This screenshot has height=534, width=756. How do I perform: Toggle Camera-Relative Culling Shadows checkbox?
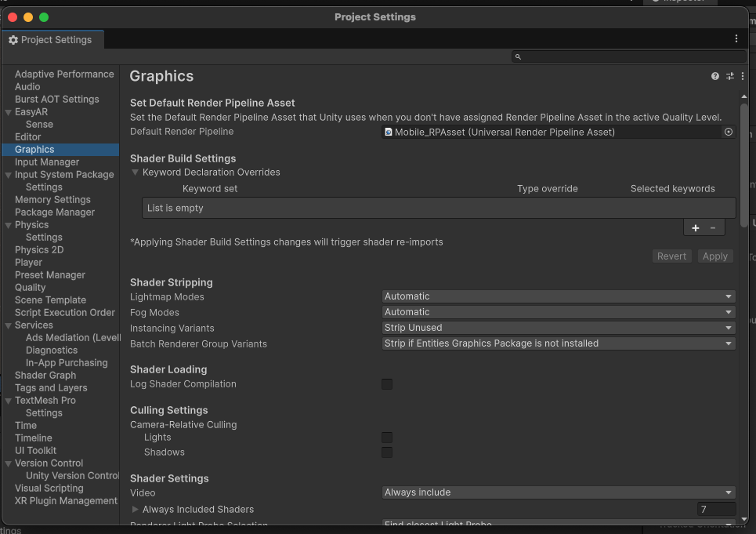point(387,452)
